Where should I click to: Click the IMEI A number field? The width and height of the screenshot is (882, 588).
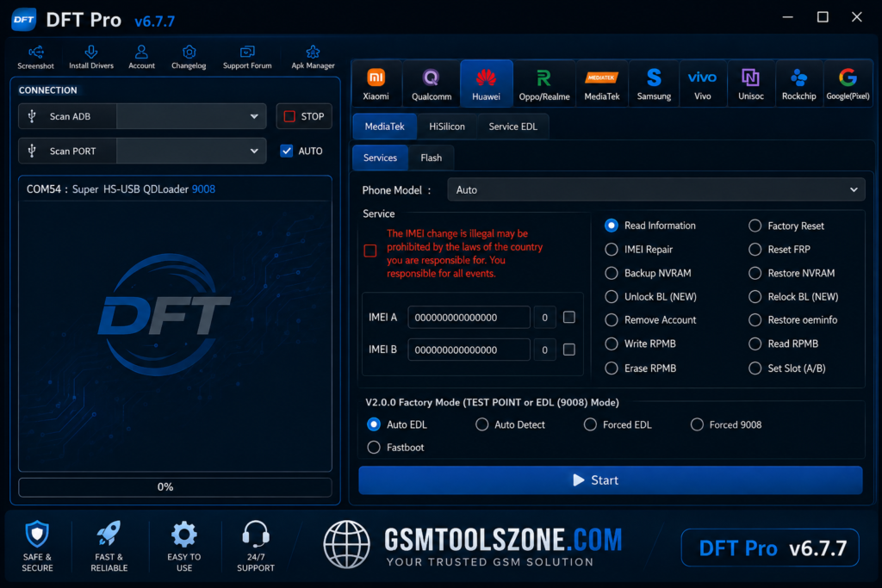pyautogui.click(x=469, y=317)
